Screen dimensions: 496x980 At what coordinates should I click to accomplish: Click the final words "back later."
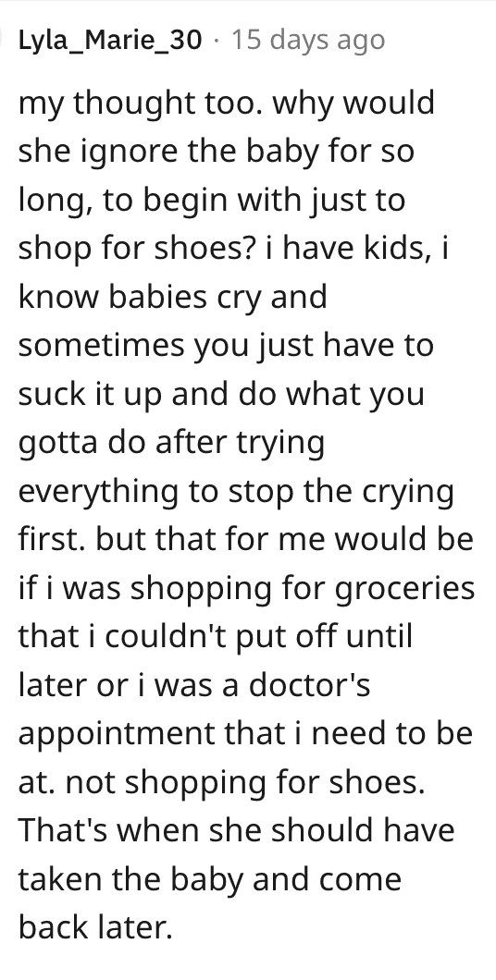click(x=95, y=929)
